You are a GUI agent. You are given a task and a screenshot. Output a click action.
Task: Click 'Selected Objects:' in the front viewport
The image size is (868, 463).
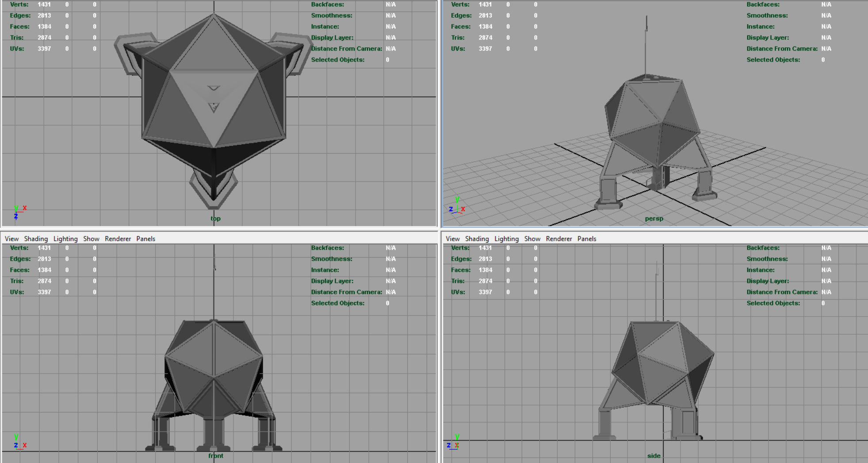338,303
